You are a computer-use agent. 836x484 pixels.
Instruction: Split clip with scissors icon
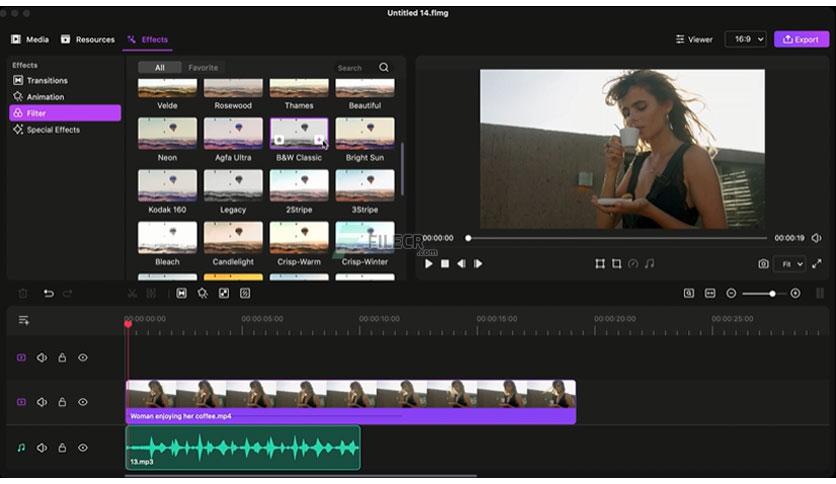pos(132,293)
